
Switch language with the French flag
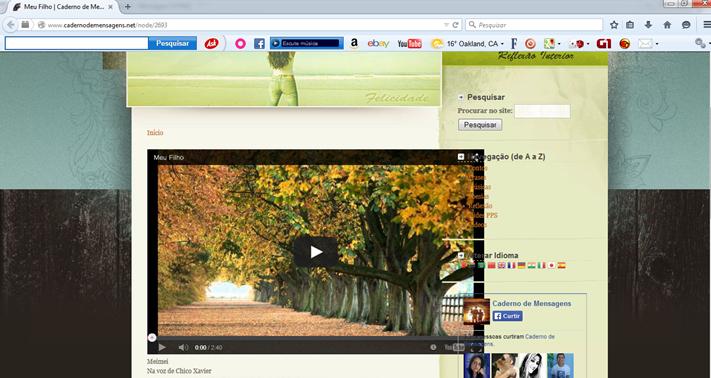click(512, 266)
